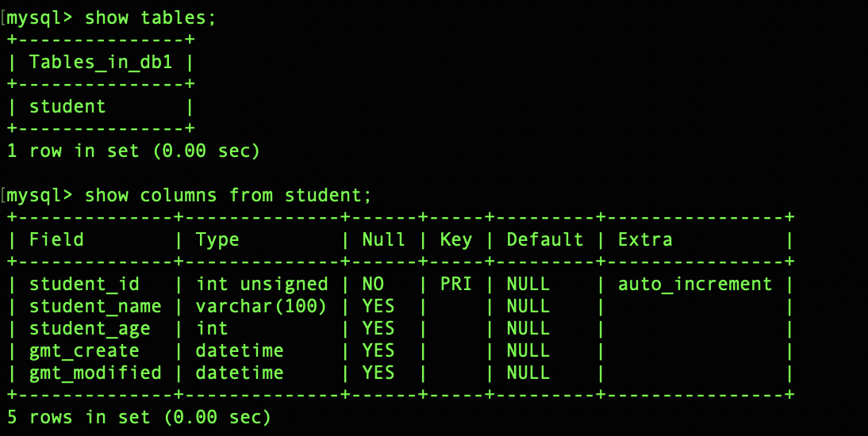This screenshot has height=436, width=868.
Task: Click the Type column header
Action: click(x=217, y=239)
